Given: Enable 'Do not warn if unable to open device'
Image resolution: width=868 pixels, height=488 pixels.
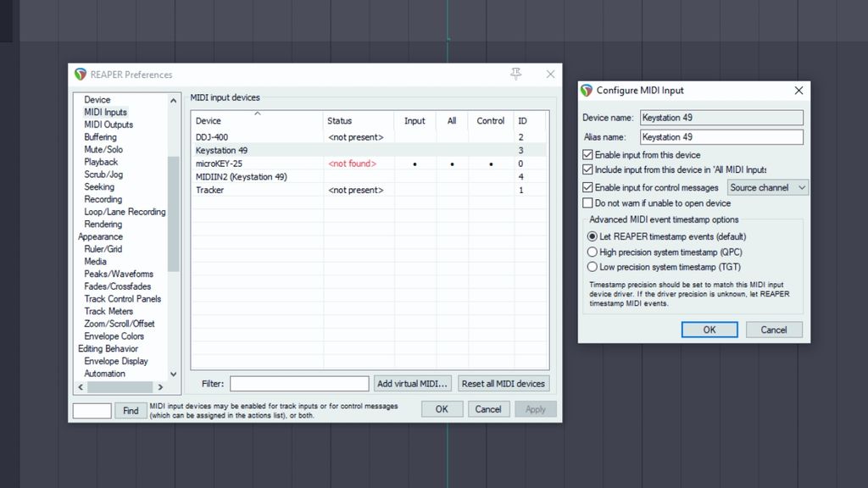Looking at the screenshot, I should 588,202.
